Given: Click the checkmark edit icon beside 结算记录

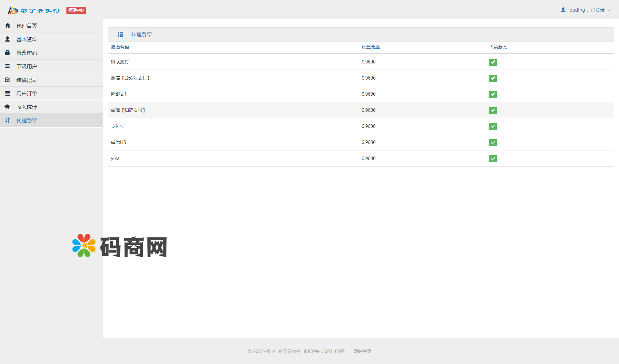Looking at the screenshot, I should (7, 80).
